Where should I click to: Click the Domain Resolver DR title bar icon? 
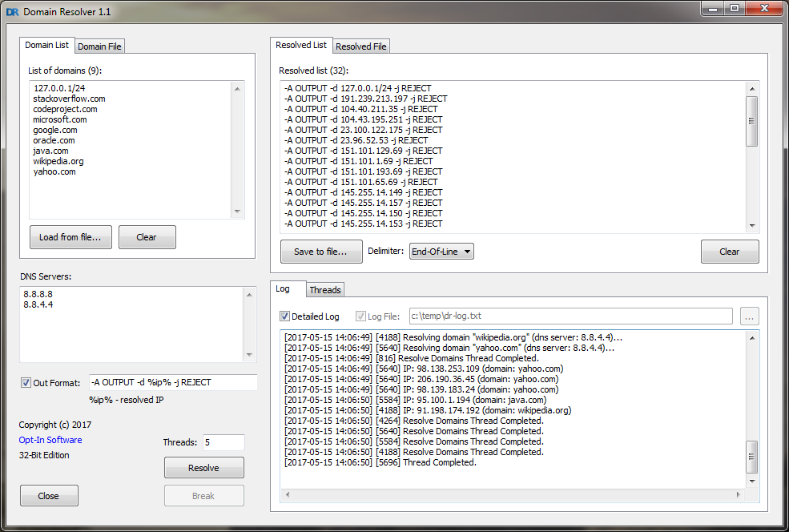tap(12, 12)
